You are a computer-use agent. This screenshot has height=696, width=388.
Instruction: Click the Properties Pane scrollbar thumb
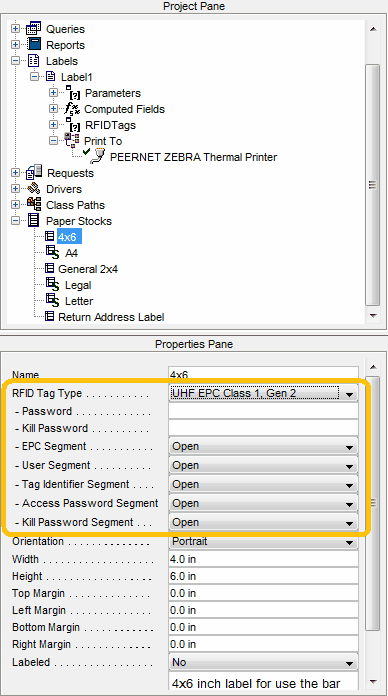[373, 503]
